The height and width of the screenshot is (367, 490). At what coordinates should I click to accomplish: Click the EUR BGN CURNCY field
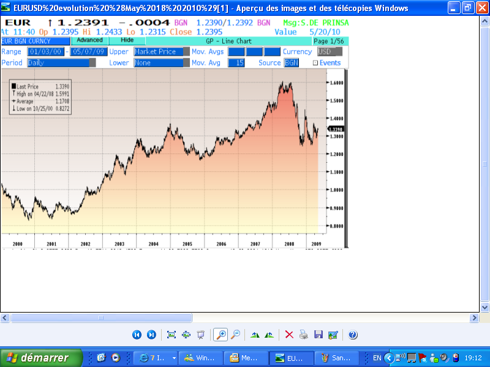pos(36,41)
